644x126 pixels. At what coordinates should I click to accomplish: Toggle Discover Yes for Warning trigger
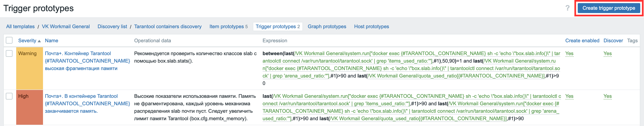[x=607, y=53]
